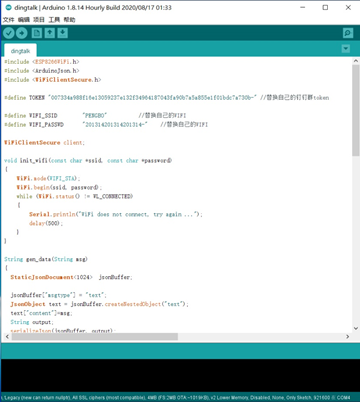This screenshot has width=360, height=402.
Task: Click the Verify sketch checkmark button
Action: pyautogui.click(x=9, y=33)
